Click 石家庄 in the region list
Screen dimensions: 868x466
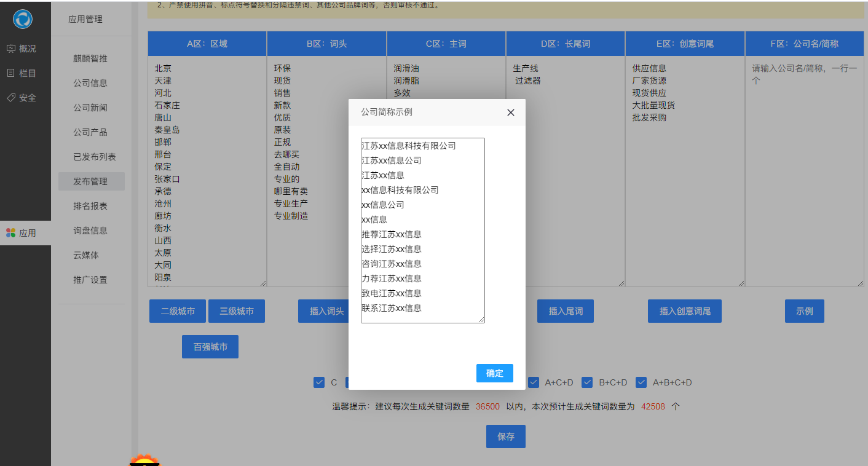[167, 105]
